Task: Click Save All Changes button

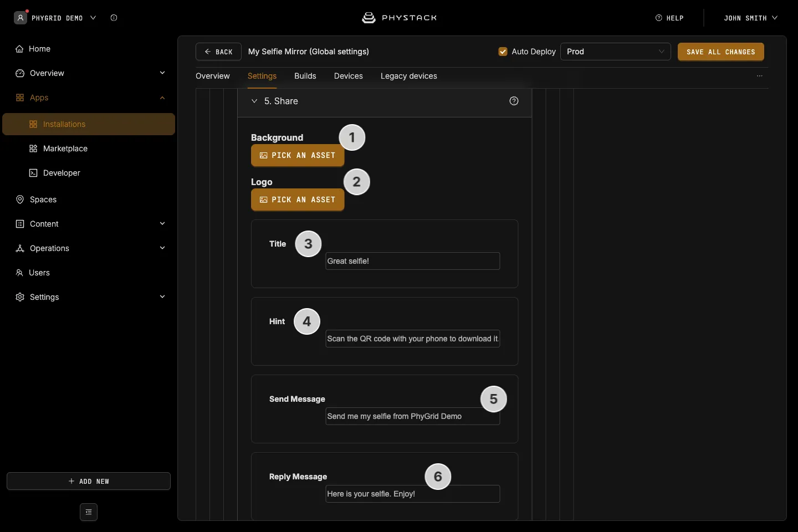Action: click(x=721, y=52)
